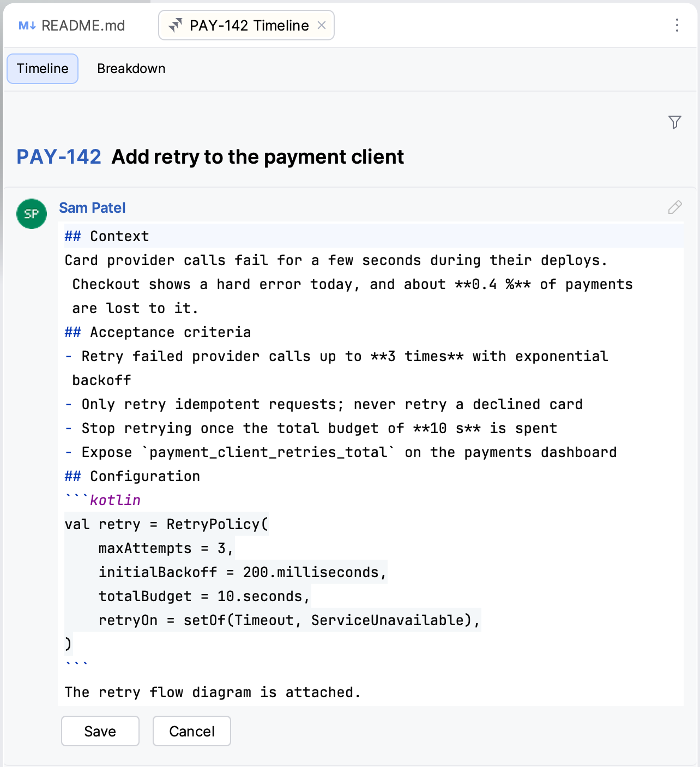The image size is (700, 767).
Task: Click the '## Context' heading line
Action: [x=107, y=236]
